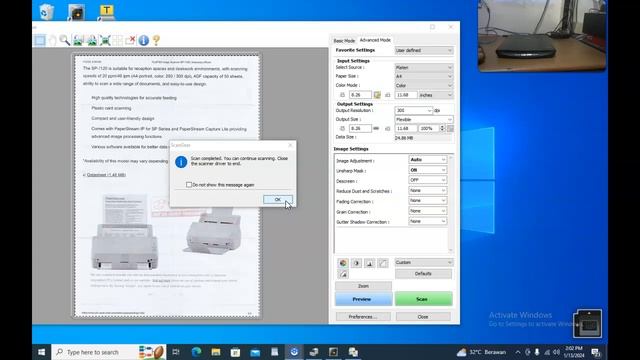
Task: Open the tone curve adjustment icon
Action: click(x=383, y=263)
